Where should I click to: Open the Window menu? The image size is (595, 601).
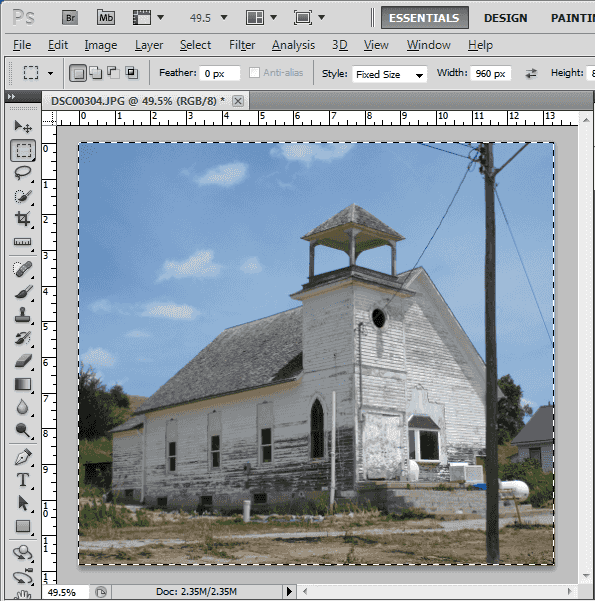[429, 45]
